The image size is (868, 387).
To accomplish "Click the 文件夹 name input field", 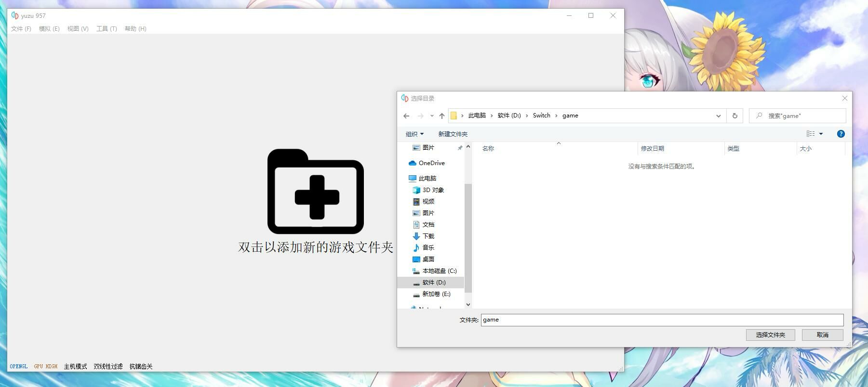I will 662,320.
